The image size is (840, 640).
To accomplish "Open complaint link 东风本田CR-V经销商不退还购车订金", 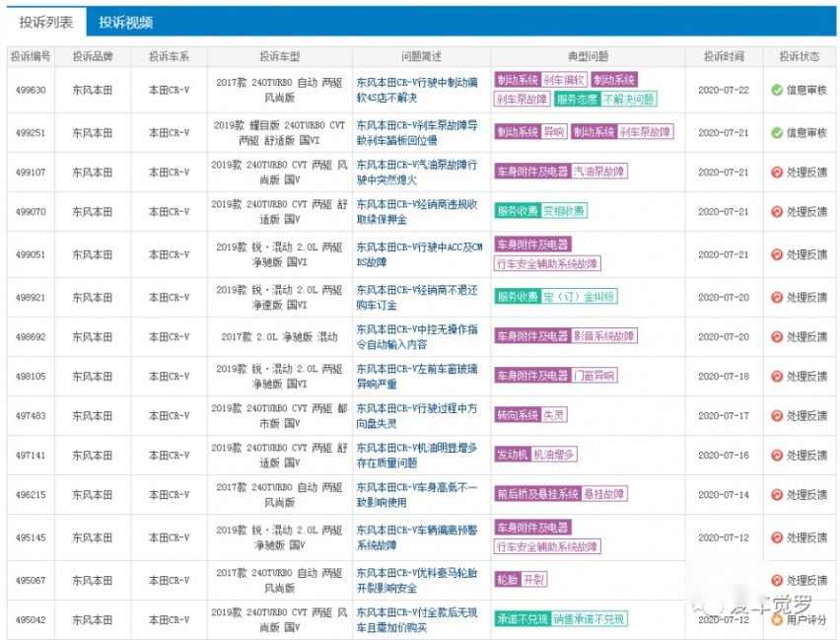I will (x=417, y=298).
